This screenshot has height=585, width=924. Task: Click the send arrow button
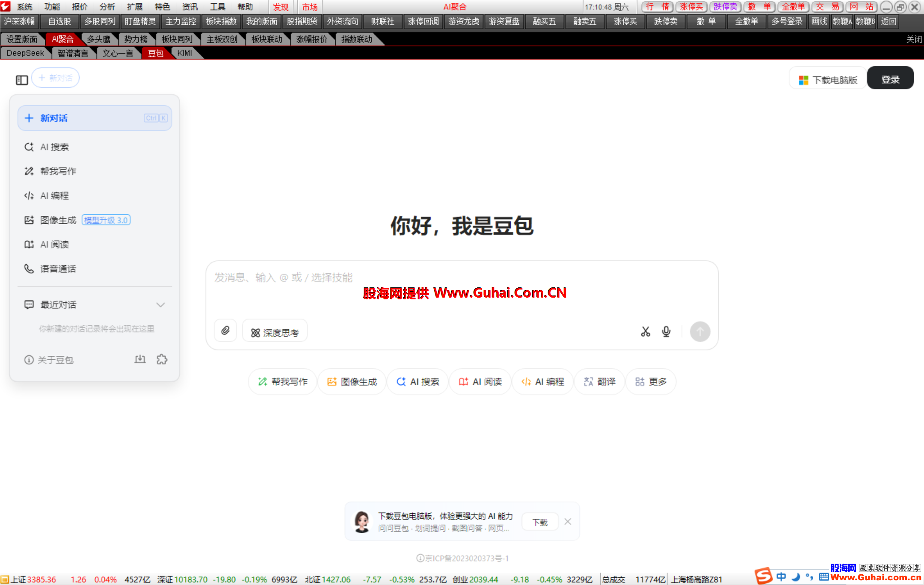coord(700,331)
